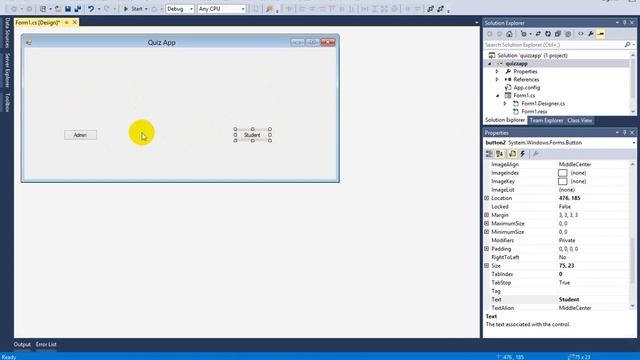Click the Modifiers property value Private
The width and height of the screenshot is (640, 360).
tap(567, 240)
